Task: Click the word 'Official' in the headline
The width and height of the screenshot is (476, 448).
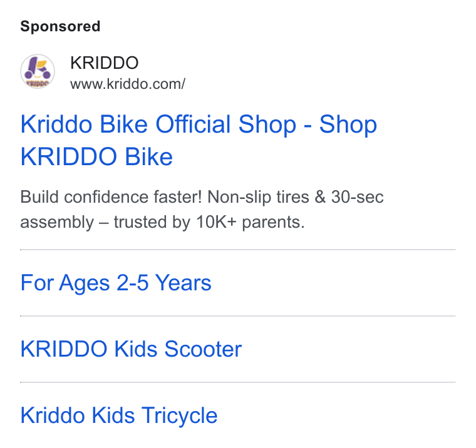Action: click(193, 124)
